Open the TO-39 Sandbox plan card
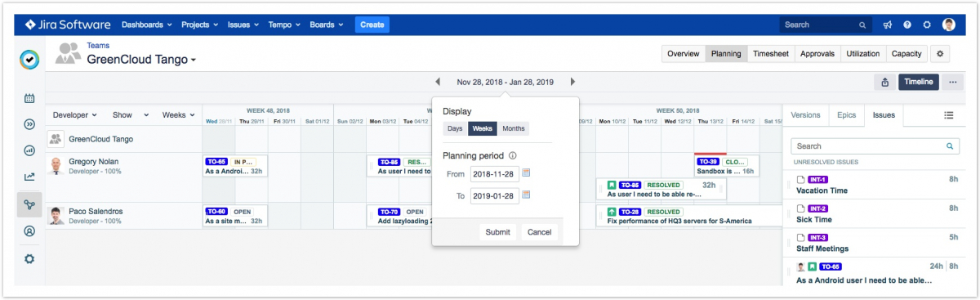The image size is (980, 300). 727,167
